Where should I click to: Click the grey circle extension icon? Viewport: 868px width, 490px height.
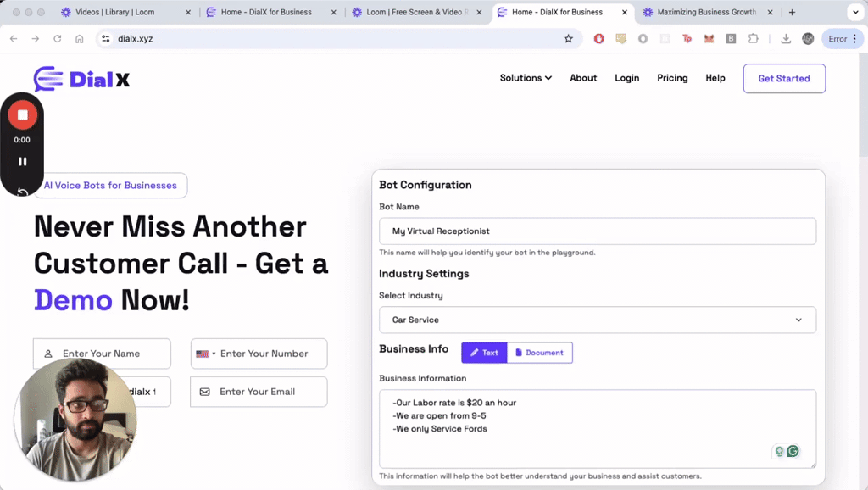[x=643, y=39]
